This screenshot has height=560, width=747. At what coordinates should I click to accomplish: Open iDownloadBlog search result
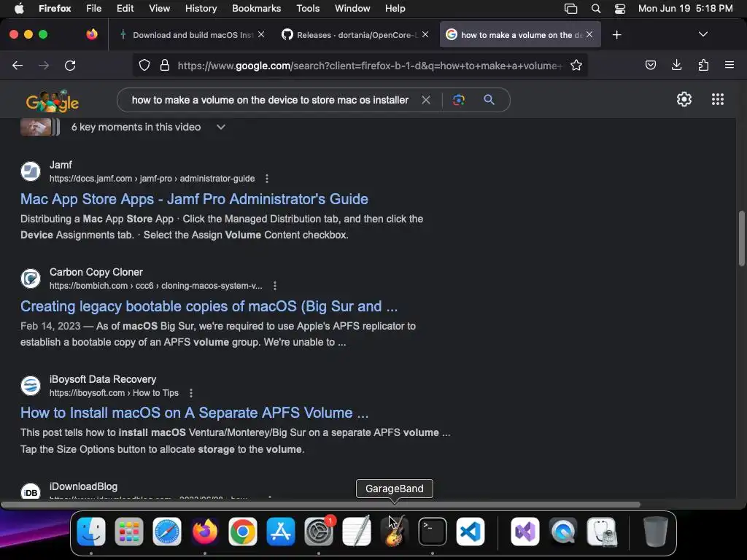83,486
